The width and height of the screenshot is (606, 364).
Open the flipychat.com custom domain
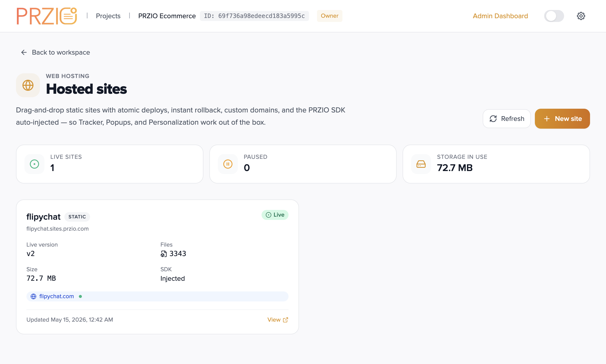(57, 296)
